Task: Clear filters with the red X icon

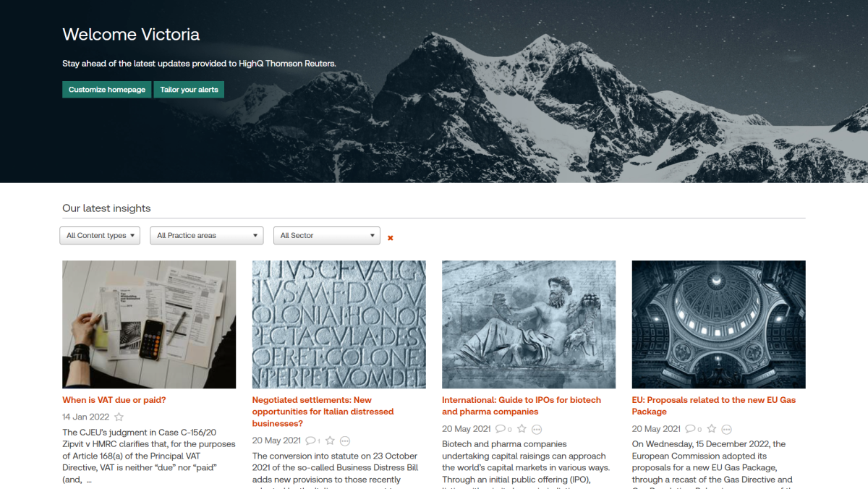Action: click(x=391, y=238)
